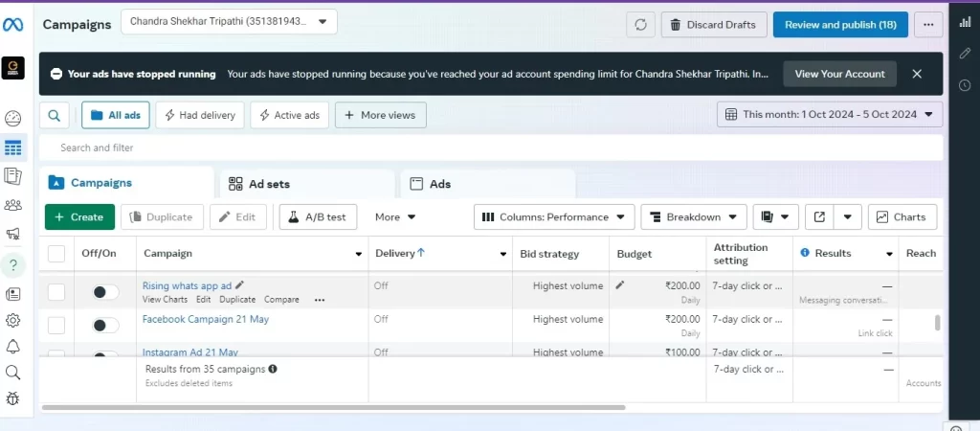Click the notifications bell in the sidebar

tap(13, 346)
